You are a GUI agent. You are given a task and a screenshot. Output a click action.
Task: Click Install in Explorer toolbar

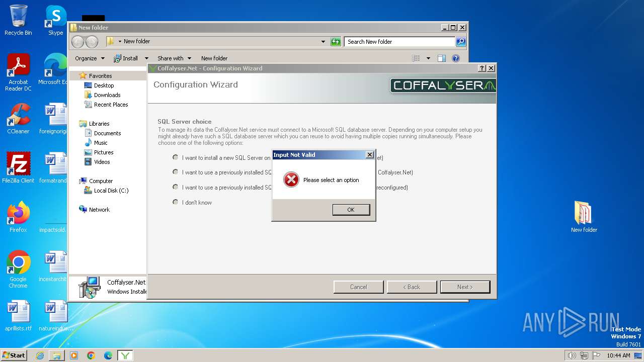[x=126, y=58]
